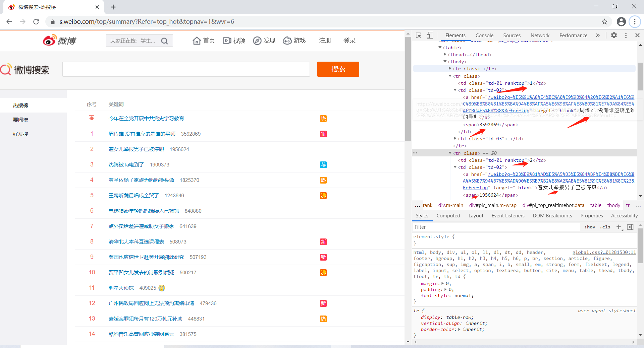This screenshot has height=348, width=644.
Task: Collapse the selected tr class == $0 node
Action: pyautogui.click(x=450, y=153)
